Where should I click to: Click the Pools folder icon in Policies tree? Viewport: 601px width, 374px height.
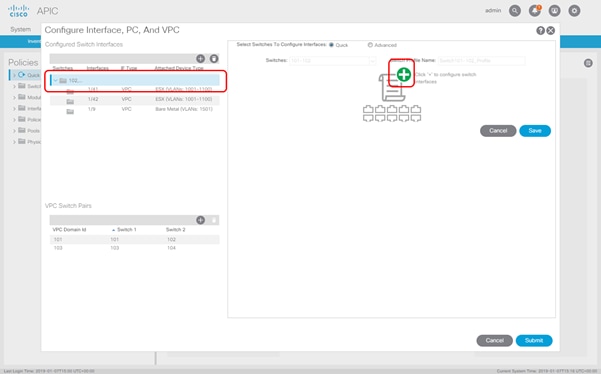click(x=22, y=130)
